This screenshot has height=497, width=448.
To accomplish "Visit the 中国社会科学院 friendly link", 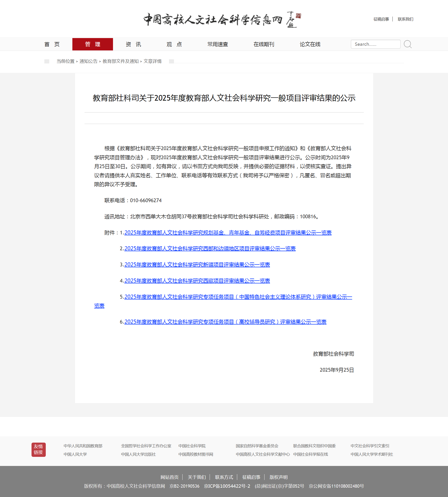I will click(x=192, y=446).
